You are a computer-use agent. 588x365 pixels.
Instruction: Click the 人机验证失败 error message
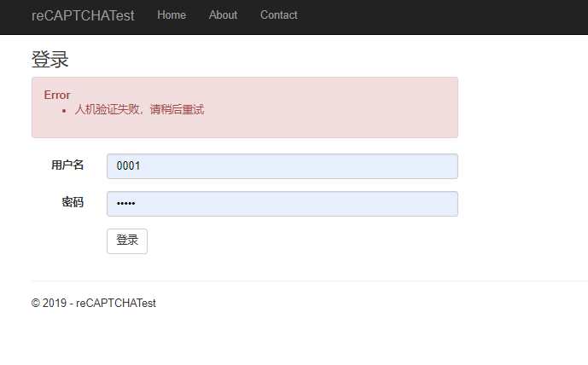pos(139,109)
